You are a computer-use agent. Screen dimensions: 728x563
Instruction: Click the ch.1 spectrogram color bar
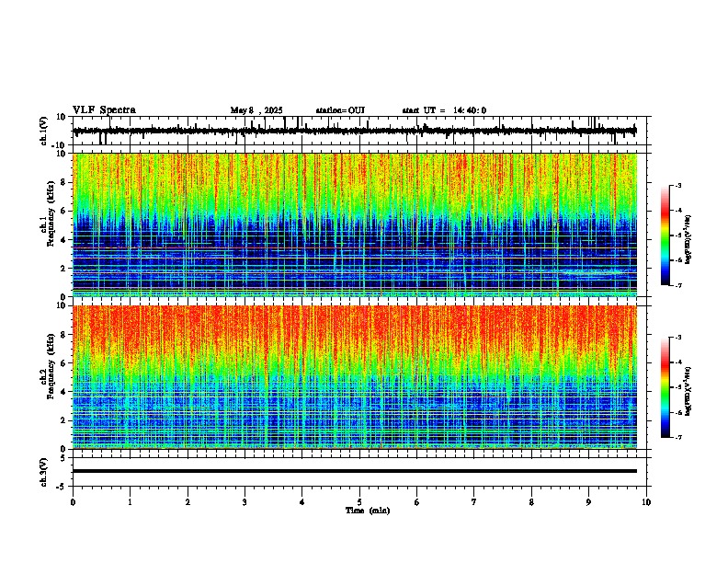pos(665,236)
